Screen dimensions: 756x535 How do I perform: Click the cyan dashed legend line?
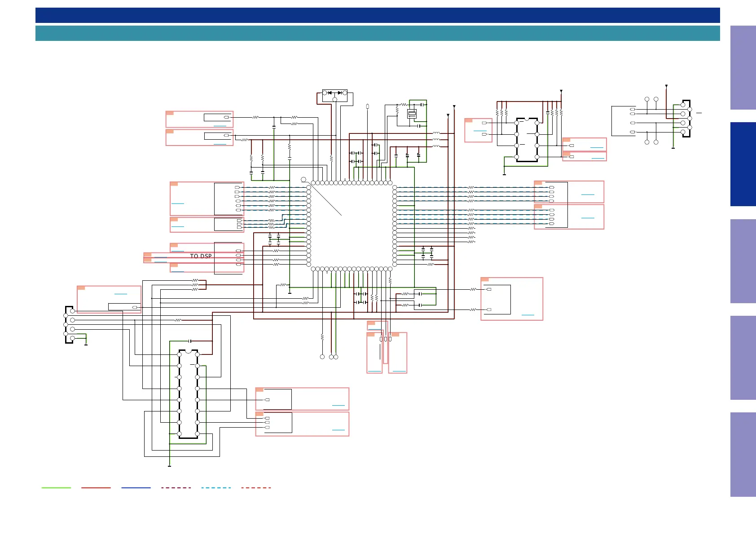point(216,488)
